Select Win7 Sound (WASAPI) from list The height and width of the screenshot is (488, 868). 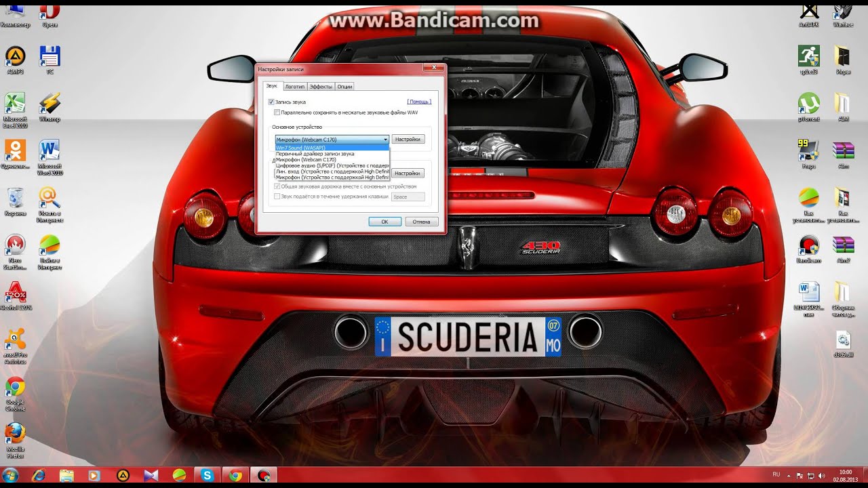332,147
